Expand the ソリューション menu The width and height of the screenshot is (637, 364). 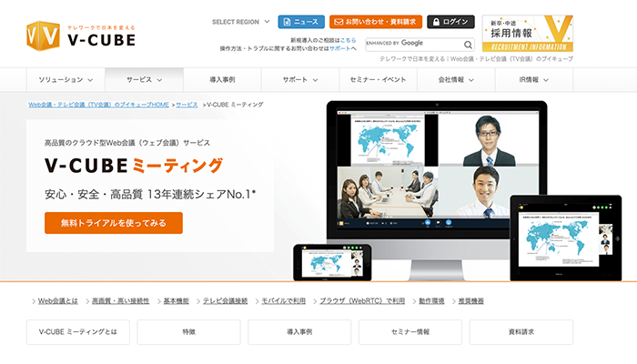[66, 80]
